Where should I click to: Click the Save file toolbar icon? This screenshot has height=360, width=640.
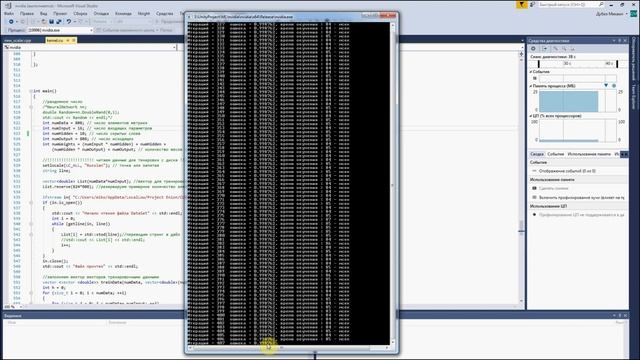coord(51,22)
